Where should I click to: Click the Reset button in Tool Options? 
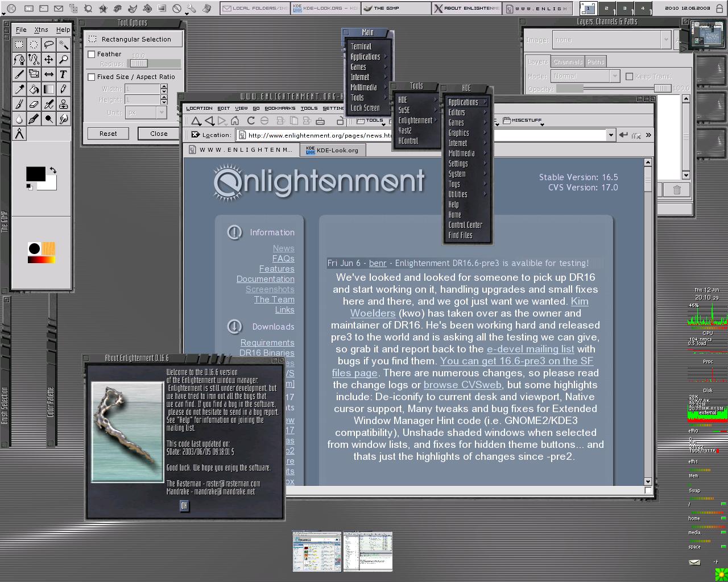[x=108, y=134]
